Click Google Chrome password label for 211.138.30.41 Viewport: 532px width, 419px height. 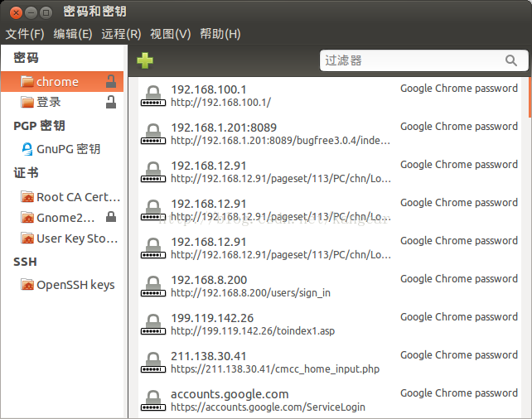459,355
